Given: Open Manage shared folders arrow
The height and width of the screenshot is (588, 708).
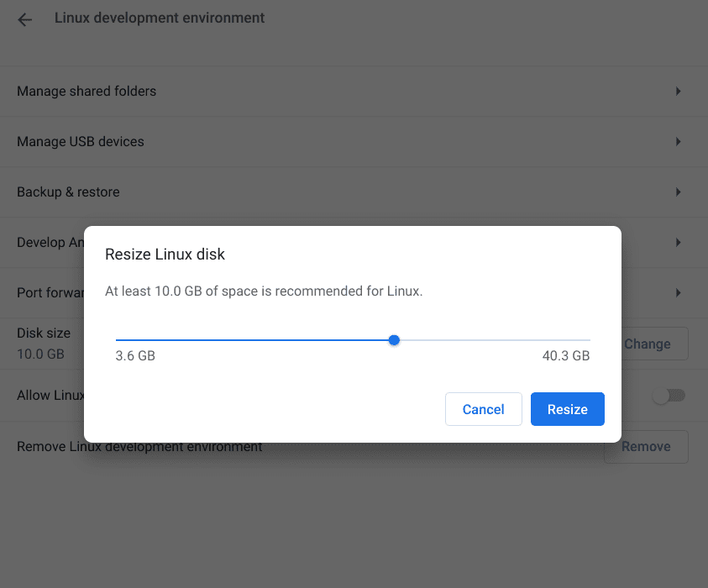Looking at the screenshot, I should [679, 92].
